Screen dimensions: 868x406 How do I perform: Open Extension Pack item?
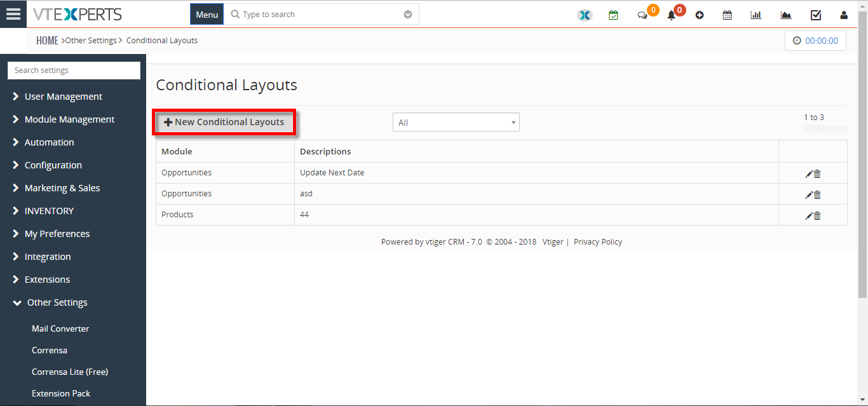61,393
